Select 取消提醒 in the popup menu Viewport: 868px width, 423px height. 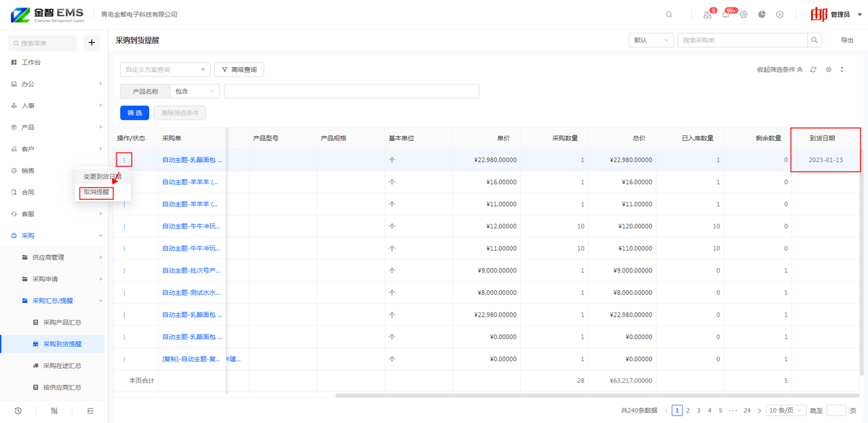pyautogui.click(x=96, y=193)
